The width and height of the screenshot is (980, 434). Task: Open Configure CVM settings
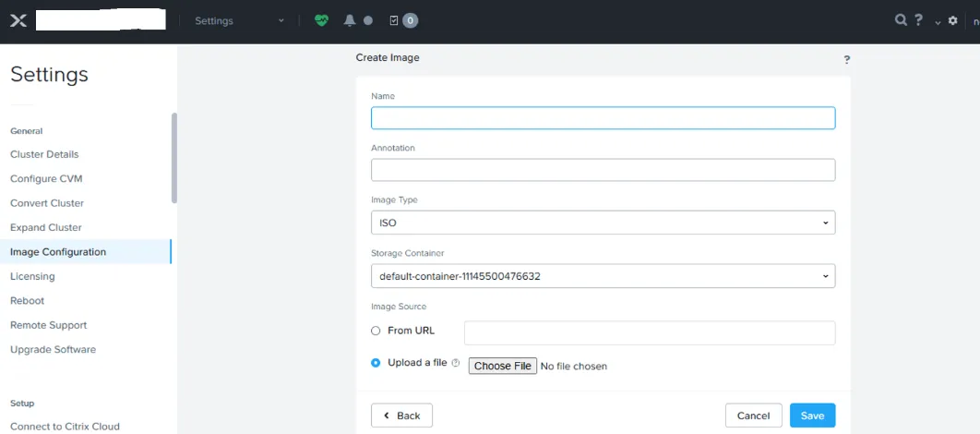46,179
